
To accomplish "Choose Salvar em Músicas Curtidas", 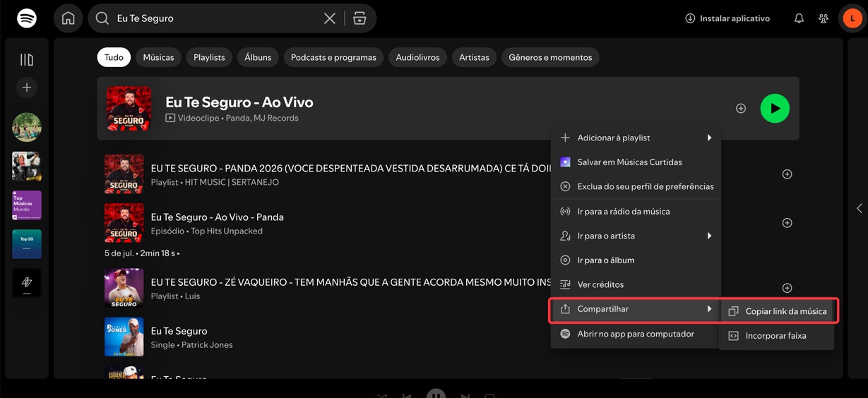I will 636,162.
